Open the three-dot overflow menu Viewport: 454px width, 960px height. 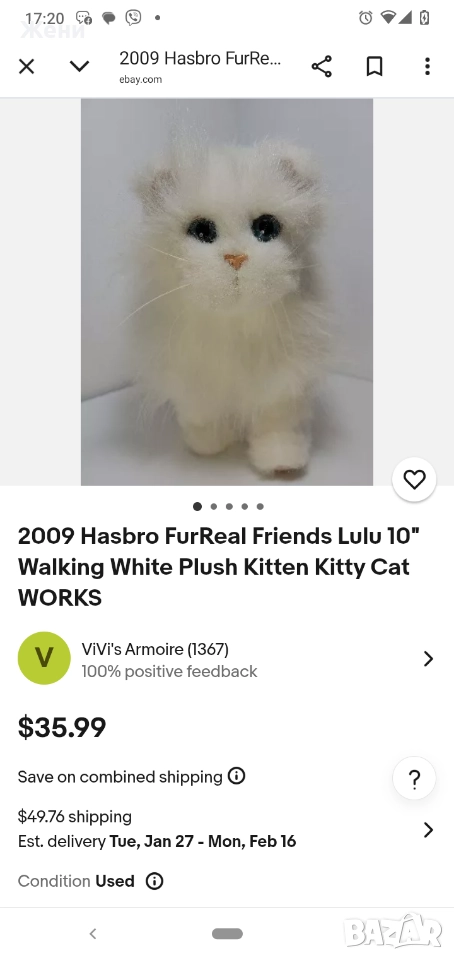pos(427,66)
